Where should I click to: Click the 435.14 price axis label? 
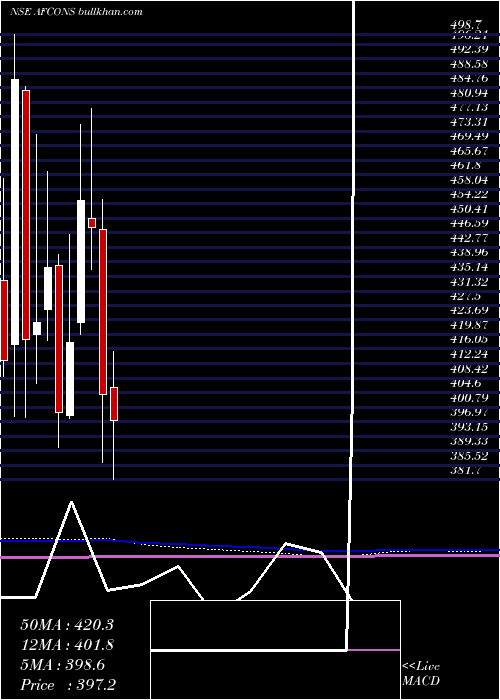click(469, 267)
